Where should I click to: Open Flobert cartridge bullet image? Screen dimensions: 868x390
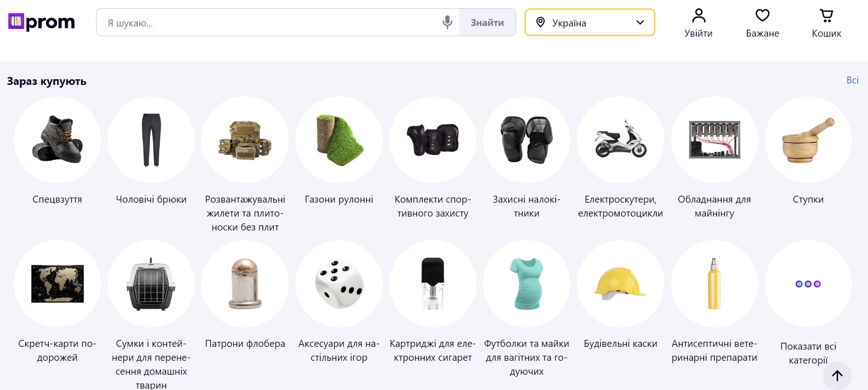click(x=245, y=284)
